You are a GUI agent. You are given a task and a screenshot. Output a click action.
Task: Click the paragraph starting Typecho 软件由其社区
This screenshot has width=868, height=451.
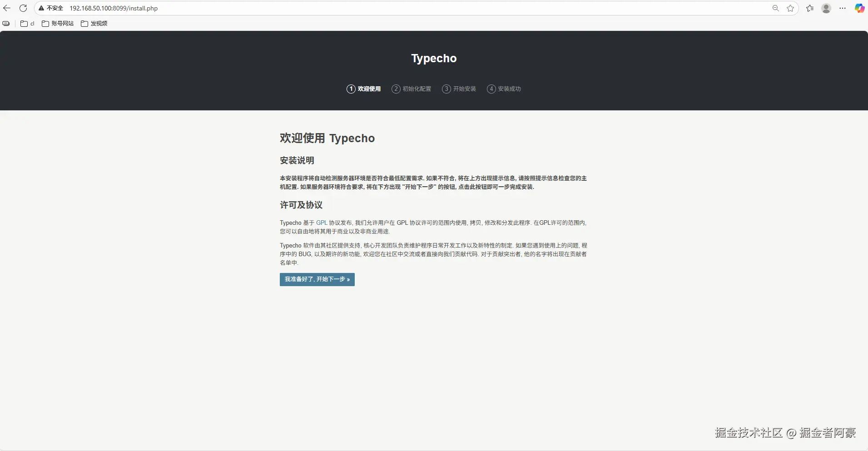pos(433,254)
